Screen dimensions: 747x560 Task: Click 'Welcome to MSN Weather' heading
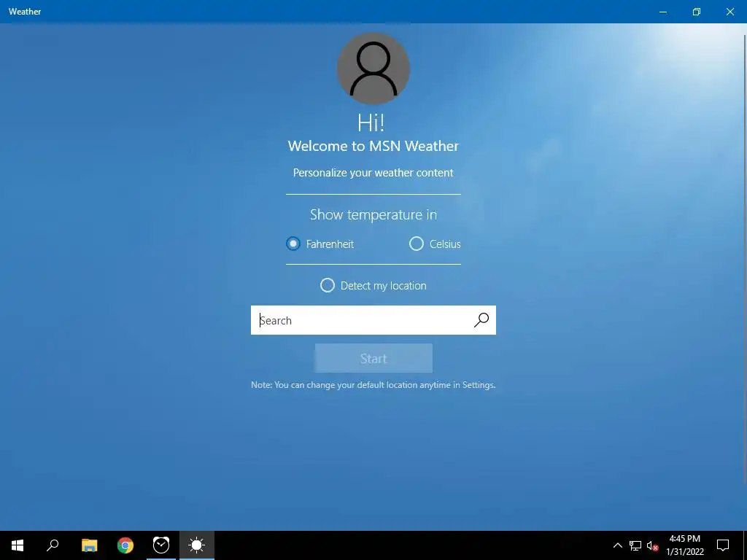[x=373, y=146]
